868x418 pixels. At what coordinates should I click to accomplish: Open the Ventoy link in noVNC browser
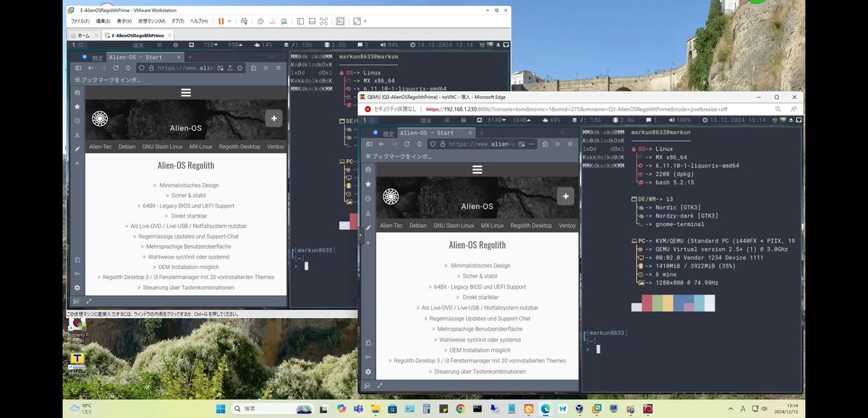pyautogui.click(x=567, y=226)
